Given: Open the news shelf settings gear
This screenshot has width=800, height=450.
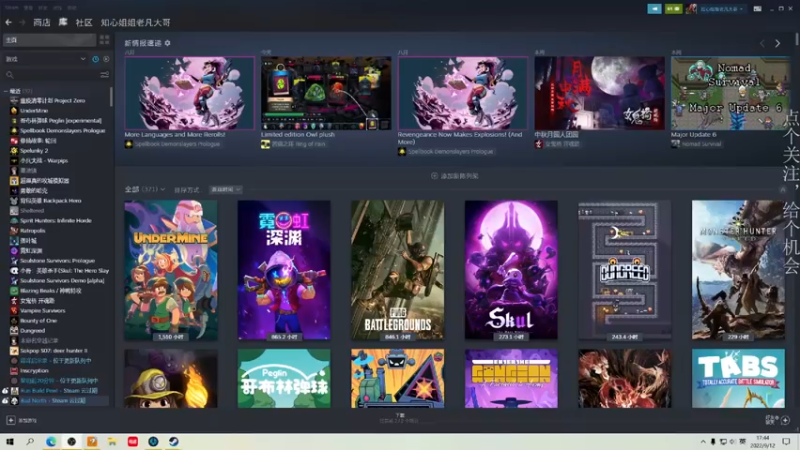Looking at the screenshot, I should 167,43.
